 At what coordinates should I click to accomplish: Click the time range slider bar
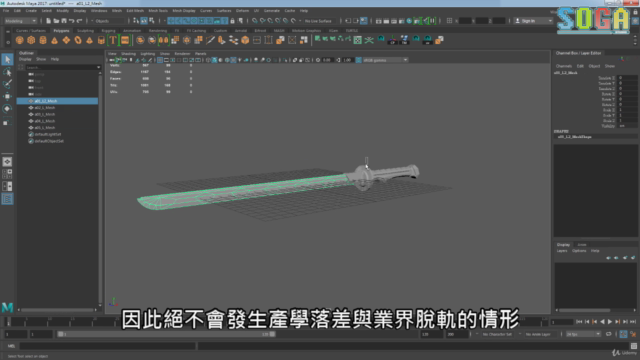pos(167,334)
